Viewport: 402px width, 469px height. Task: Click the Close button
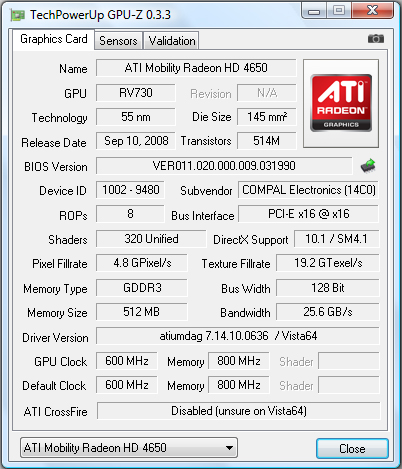coord(352,448)
